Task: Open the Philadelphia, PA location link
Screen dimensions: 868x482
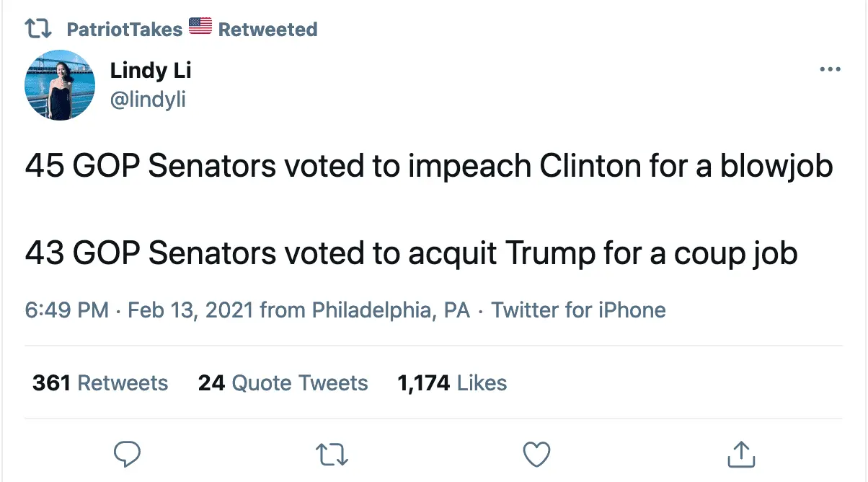Action: (x=390, y=310)
